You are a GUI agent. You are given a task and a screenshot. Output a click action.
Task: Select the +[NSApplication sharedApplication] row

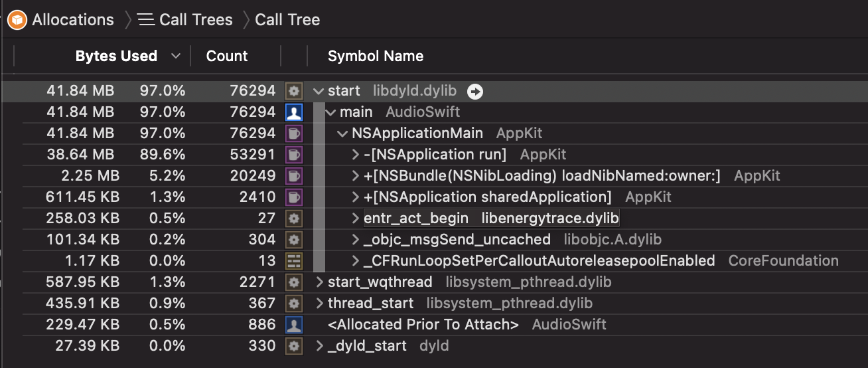click(488, 197)
